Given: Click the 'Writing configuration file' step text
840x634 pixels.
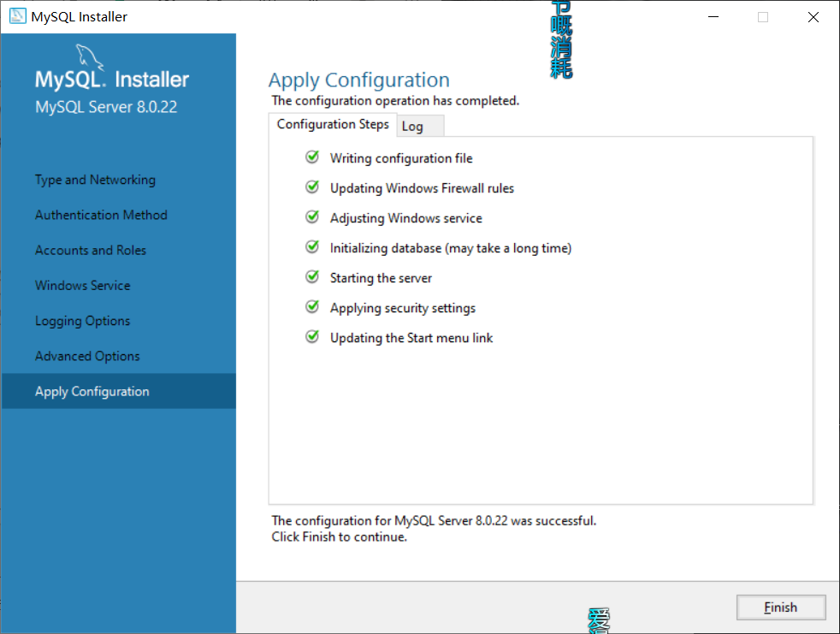Looking at the screenshot, I should pyautogui.click(x=401, y=158).
